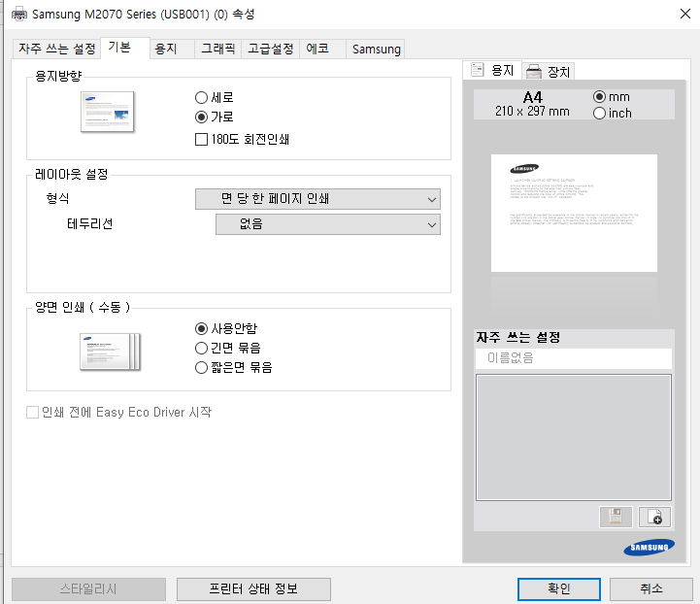Click the printer icon in title bar

pos(19,15)
